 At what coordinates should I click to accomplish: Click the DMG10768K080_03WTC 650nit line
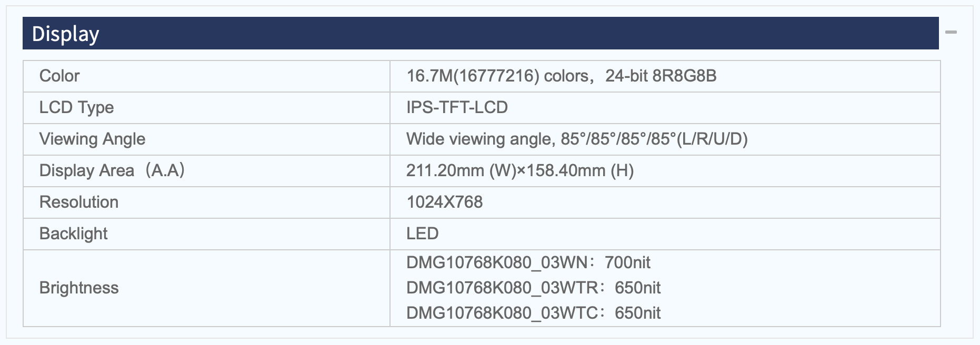(534, 313)
